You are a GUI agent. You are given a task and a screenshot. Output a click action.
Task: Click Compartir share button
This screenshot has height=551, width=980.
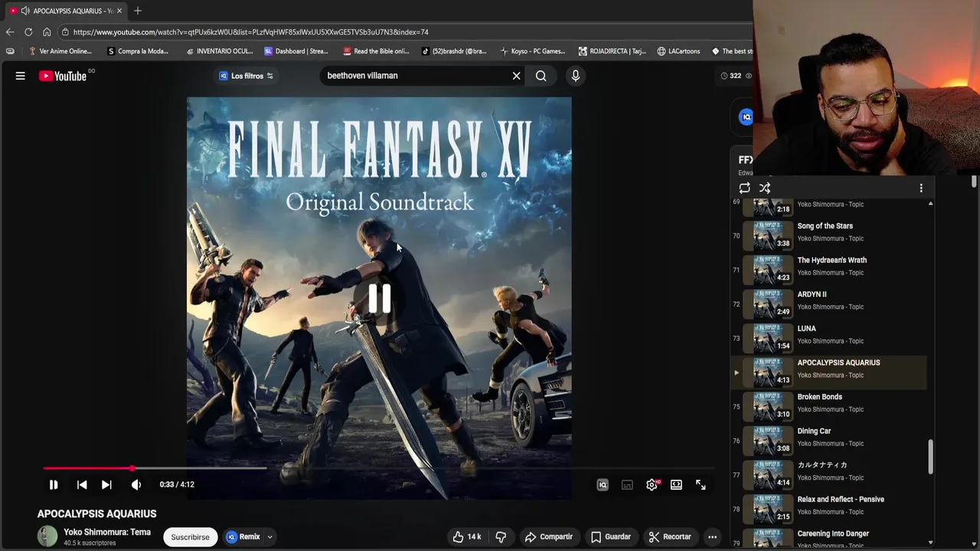click(x=549, y=537)
